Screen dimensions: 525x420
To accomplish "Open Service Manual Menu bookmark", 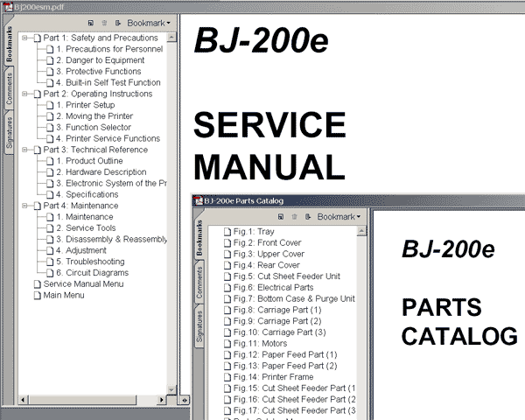I will (x=83, y=284).
